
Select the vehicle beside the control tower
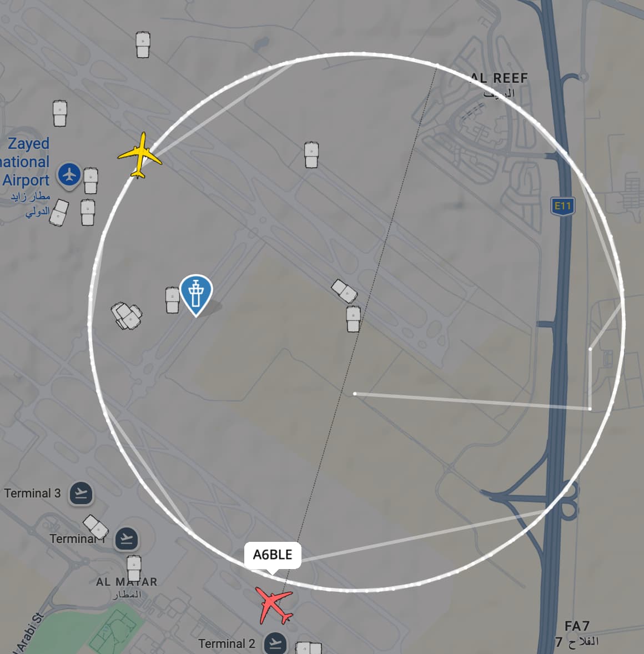(172, 300)
